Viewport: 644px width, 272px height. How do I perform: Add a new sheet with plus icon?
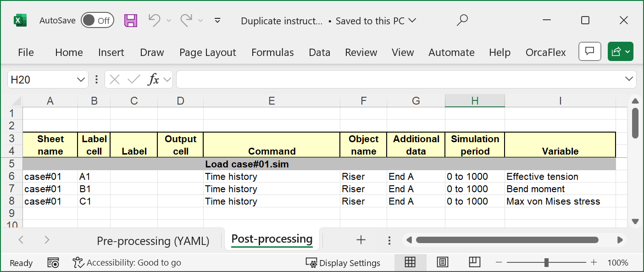pos(361,240)
